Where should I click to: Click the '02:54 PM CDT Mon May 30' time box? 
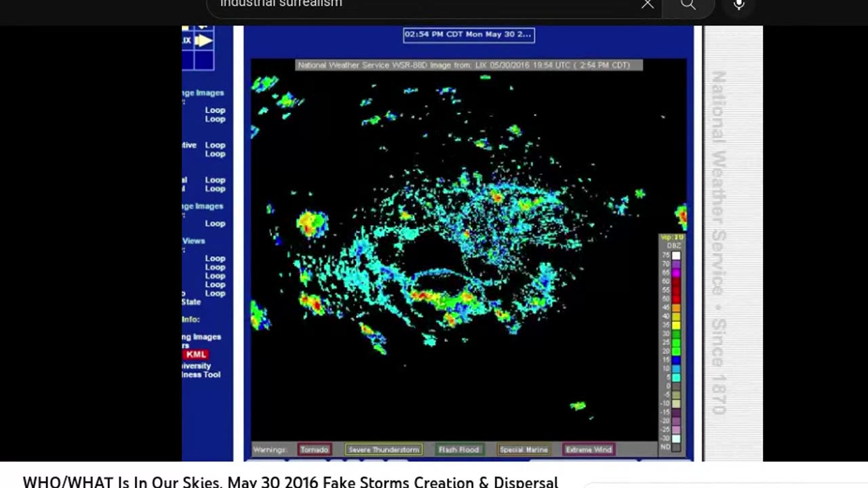pyautogui.click(x=469, y=35)
